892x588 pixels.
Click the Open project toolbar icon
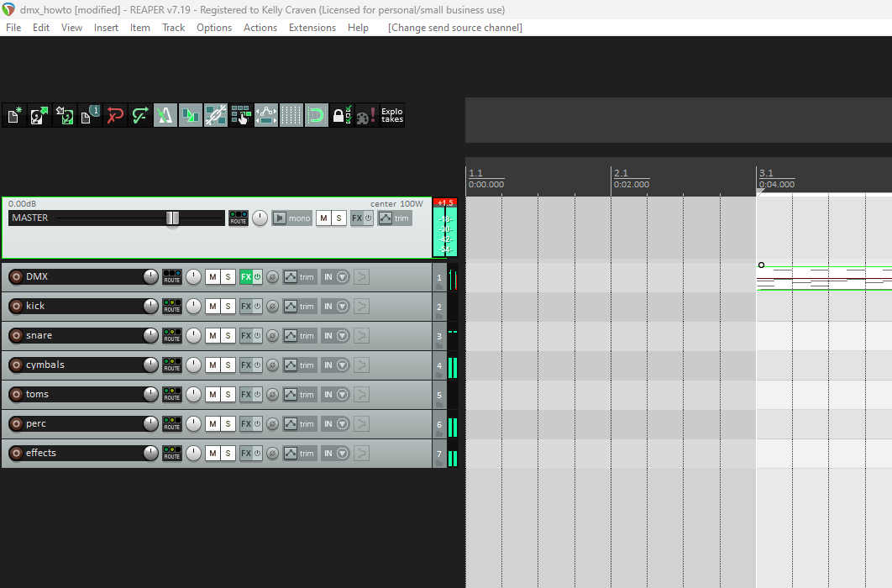pos(39,115)
